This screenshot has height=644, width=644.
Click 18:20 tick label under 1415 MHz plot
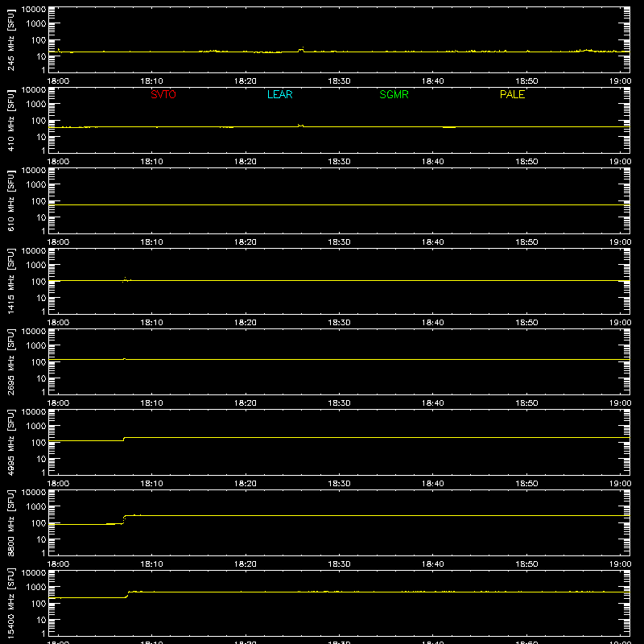pyautogui.click(x=246, y=323)
